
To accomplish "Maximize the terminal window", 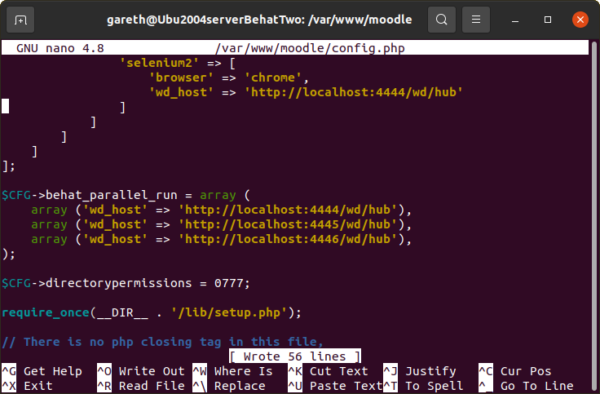I will tap(548, 20).
